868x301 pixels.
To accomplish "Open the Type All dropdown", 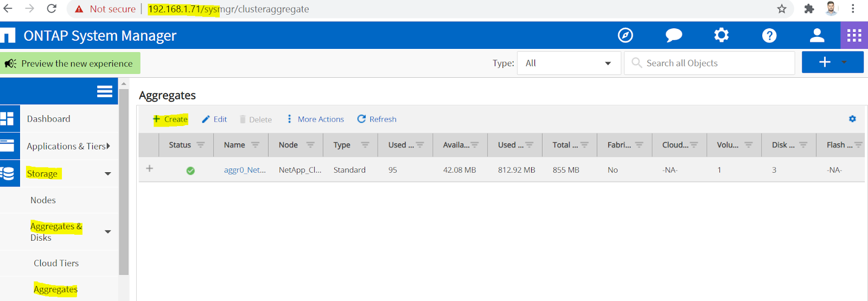I will (x=569, y=63).
